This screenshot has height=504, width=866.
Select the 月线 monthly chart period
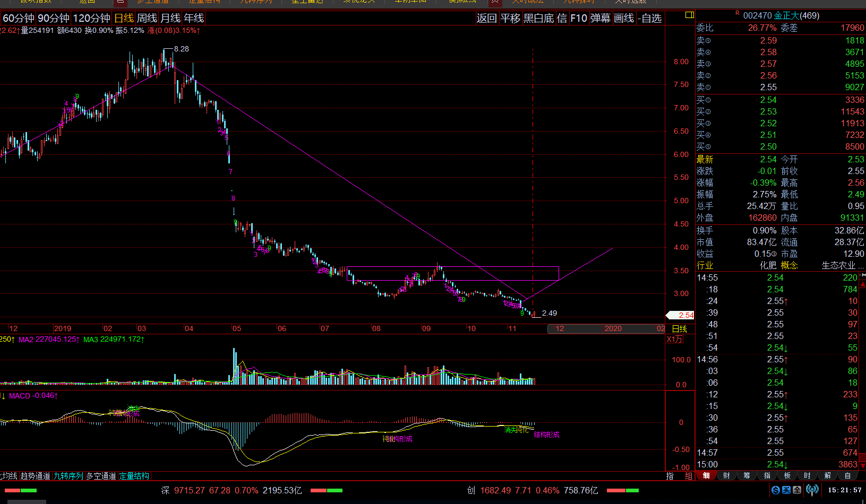click(170, 18)
